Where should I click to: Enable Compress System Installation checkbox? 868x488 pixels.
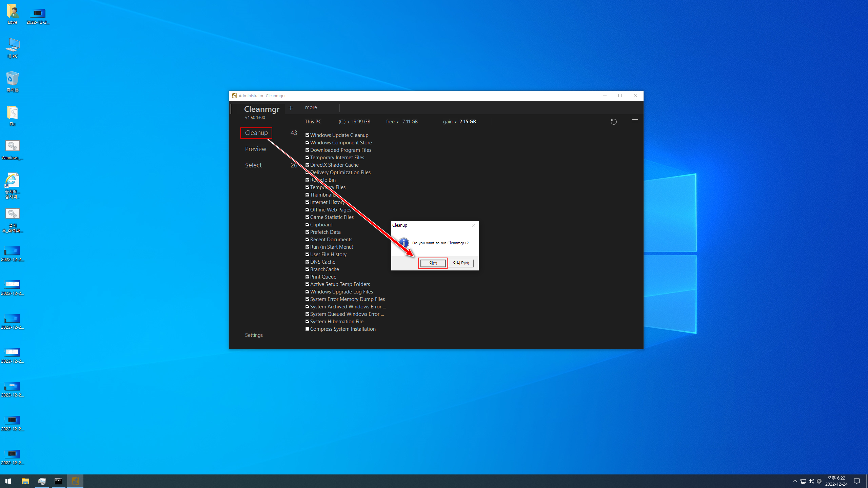click(307, 329)
